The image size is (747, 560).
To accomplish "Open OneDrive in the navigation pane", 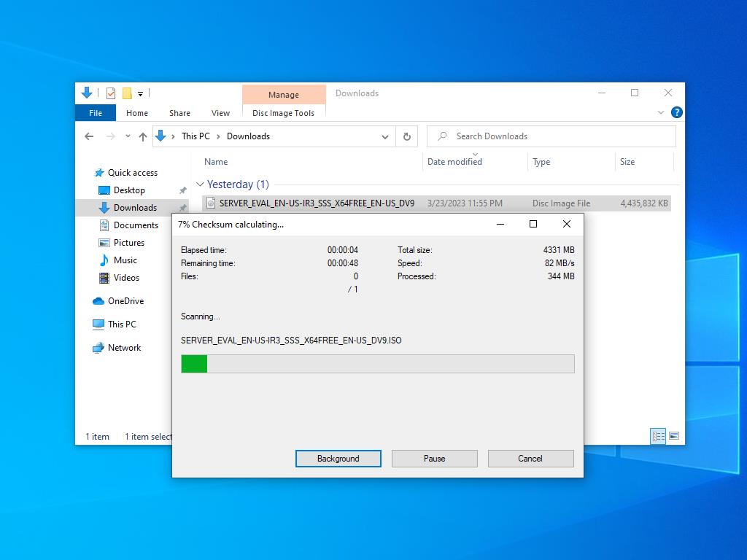I will click(x=125, y=301).
